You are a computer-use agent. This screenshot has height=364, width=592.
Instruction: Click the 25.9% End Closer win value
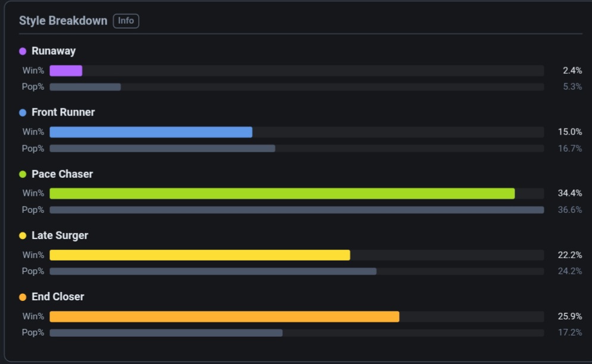click(x=570, y=316)
